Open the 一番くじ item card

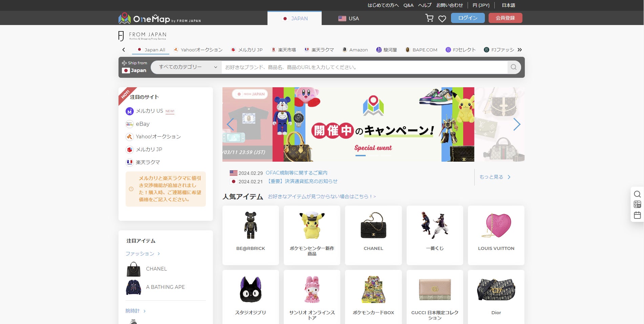[435, 235]
